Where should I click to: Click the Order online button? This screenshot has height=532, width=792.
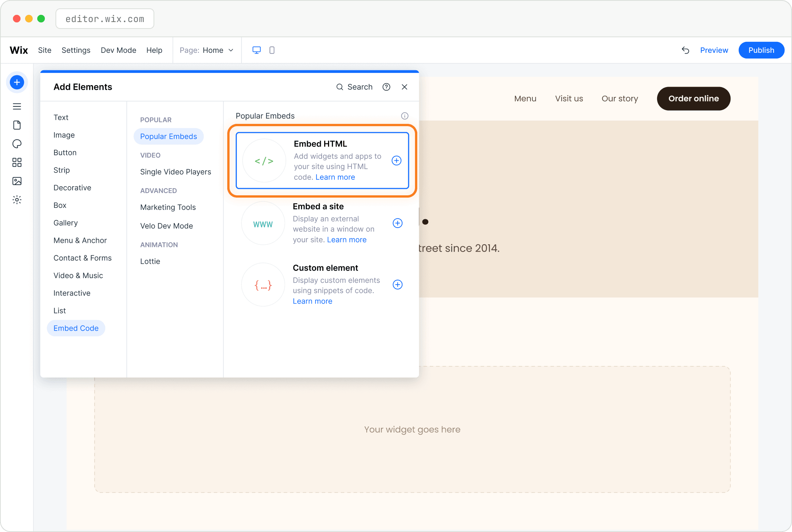tap(694, 98)
